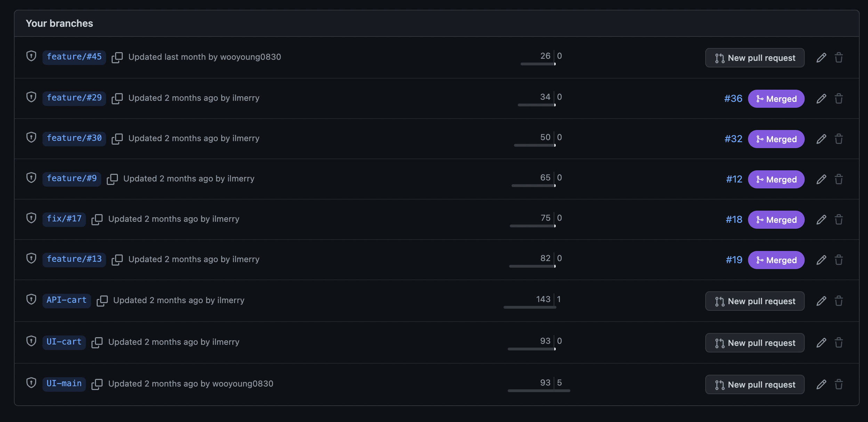The image size is (868, 422).
Task: Open pull request #19 link
Action: pyautogui.click(x=734, y=260)
